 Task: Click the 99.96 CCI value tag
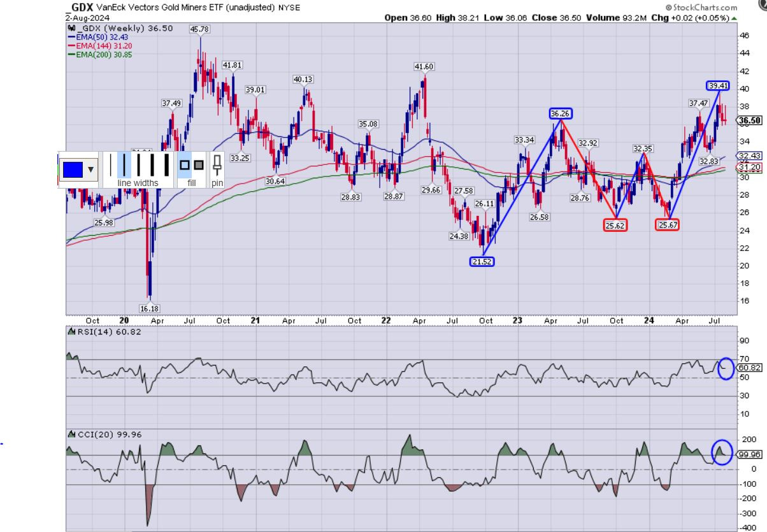coord(749,454)
